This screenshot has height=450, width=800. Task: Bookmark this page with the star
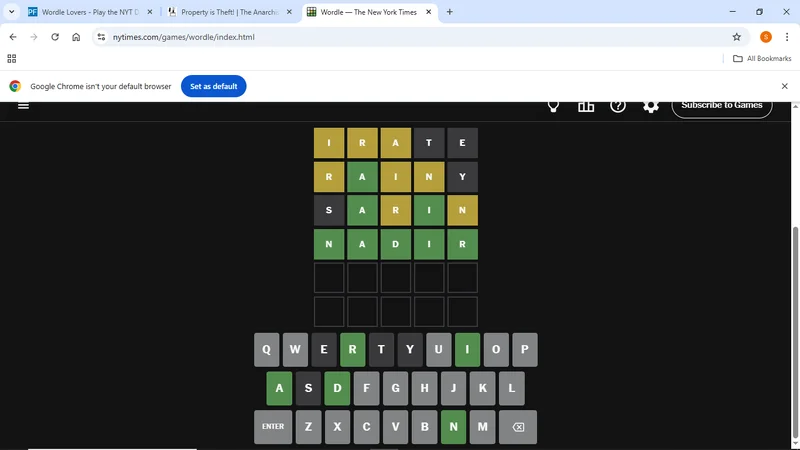(736, 37)
